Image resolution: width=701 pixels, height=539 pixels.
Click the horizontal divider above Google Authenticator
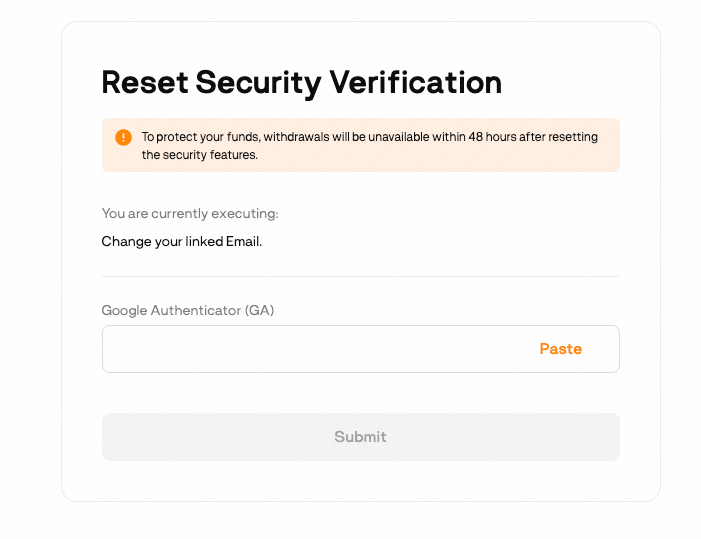pyautogui.click(x=360, y=276)
